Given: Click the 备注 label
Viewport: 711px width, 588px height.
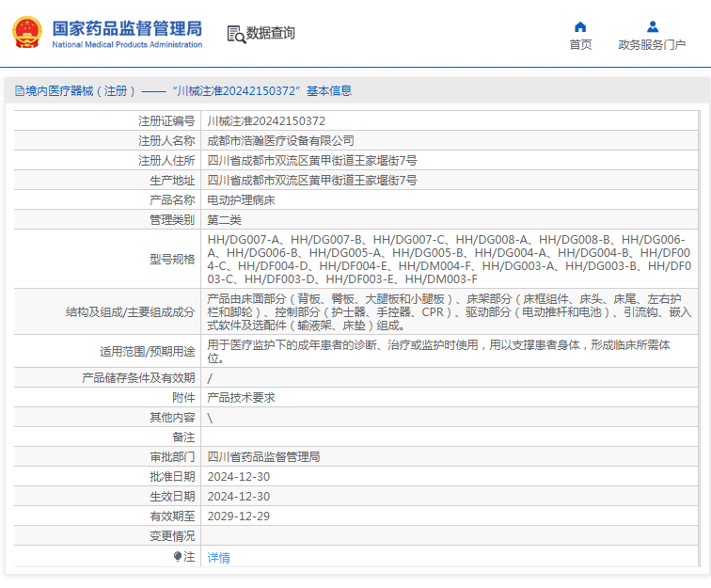Looking at the screenshot, I should (x=183, y=437).
